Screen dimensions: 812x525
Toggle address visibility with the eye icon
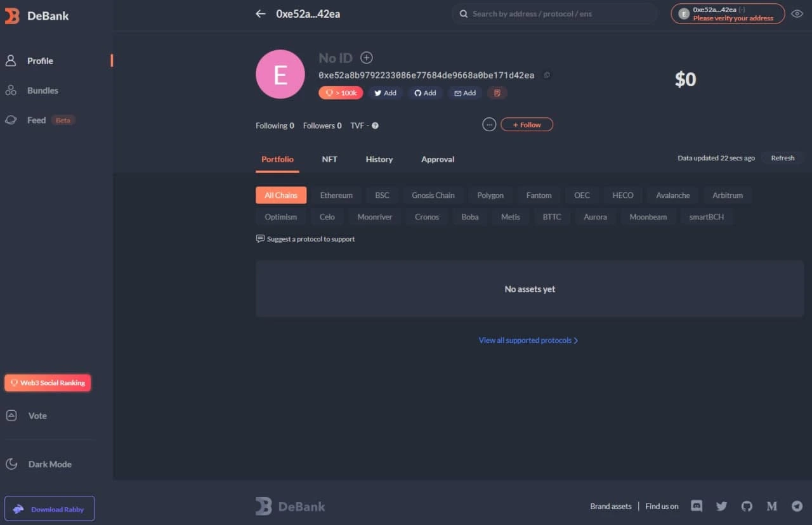[797, 13]
